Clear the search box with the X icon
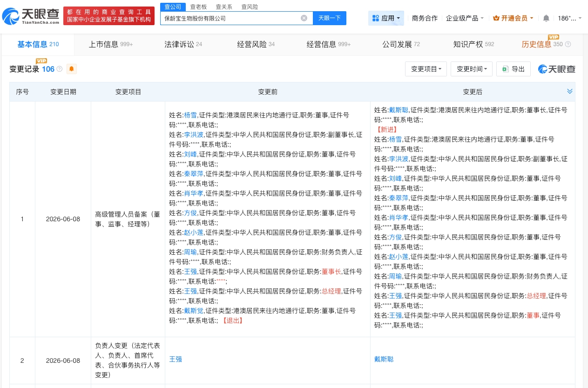This screenshot has height=388, width=588. (x=304, y=18)
